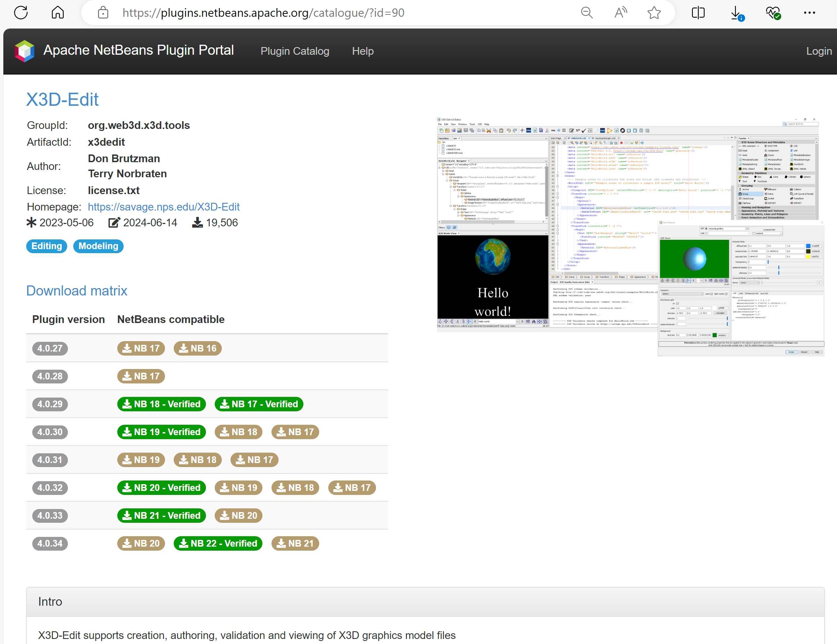This screenshot has width=837, height=644.
Task: Click the Login link
Action: pyautogui.click(x=819, y=51)
